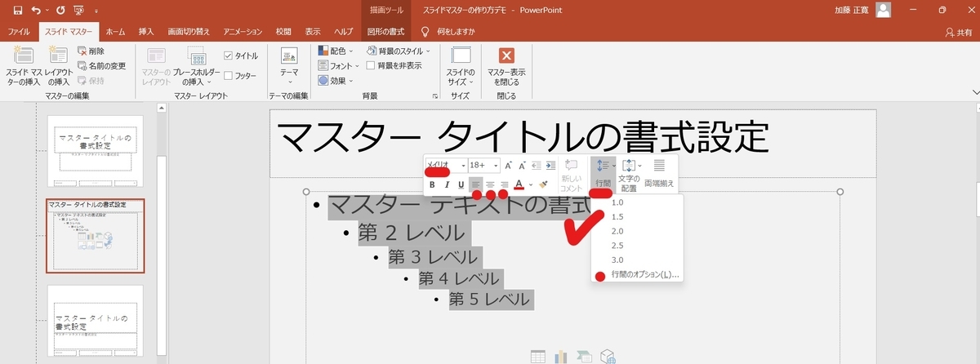Switch to the 挿入 (Insert) tab
This screenshot has height=364, width=980.
[x=146, y=31]
